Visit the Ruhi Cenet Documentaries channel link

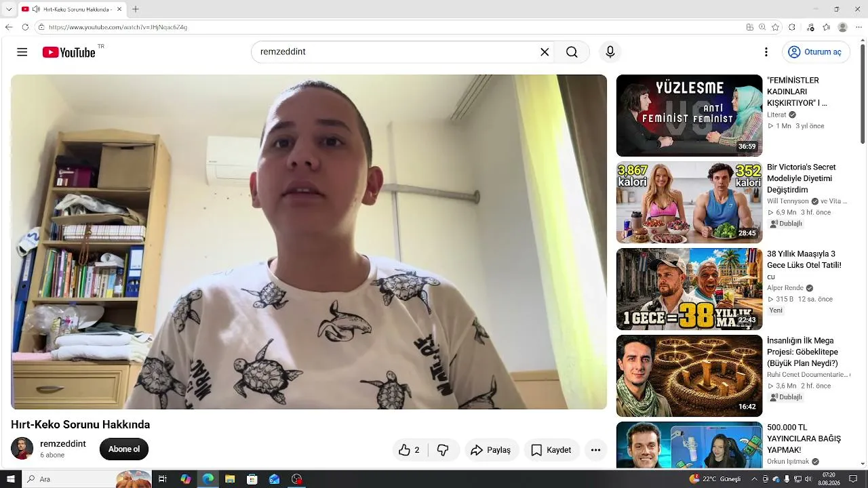(x=808, y=375)
